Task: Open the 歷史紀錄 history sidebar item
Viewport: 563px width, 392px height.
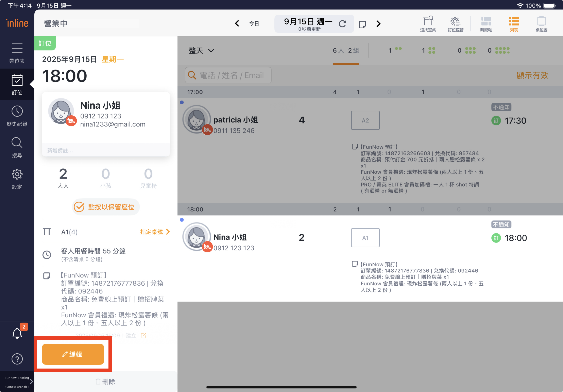Action: click(17, 116)
